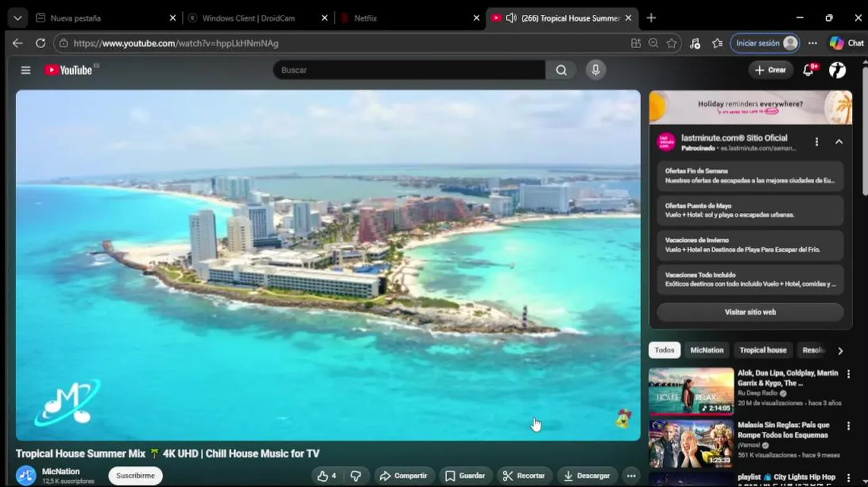This screenshot has width=868, height=487.
Task: Click the browser address bar URL
Action: [x=176, y=43]
